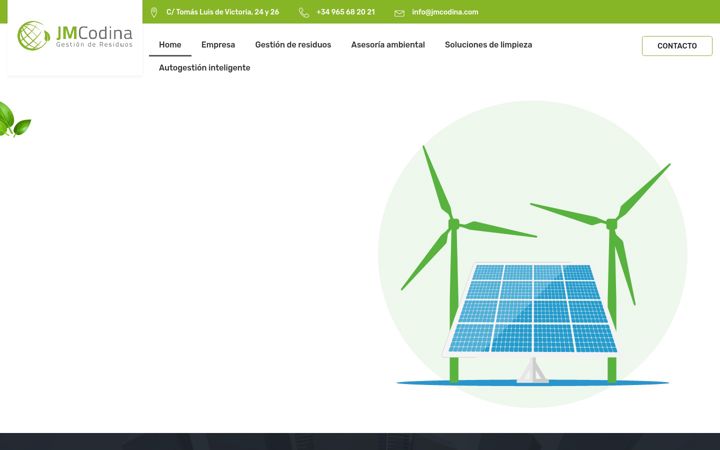
Task: Click the dark footer banner at bottom
Action: [x=360, y=441]
